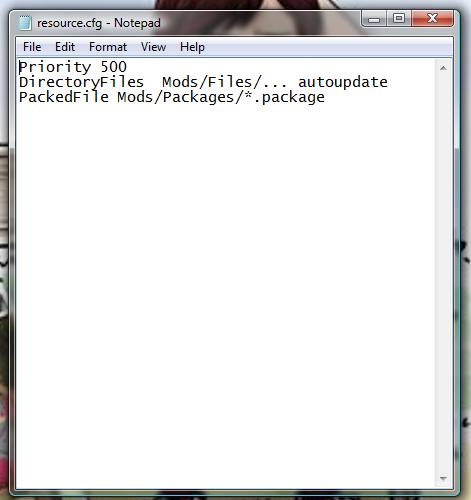Open the File menu
The height and width of the screenshot is (500, 471).
pyautogui.click(x=32, y=47)
